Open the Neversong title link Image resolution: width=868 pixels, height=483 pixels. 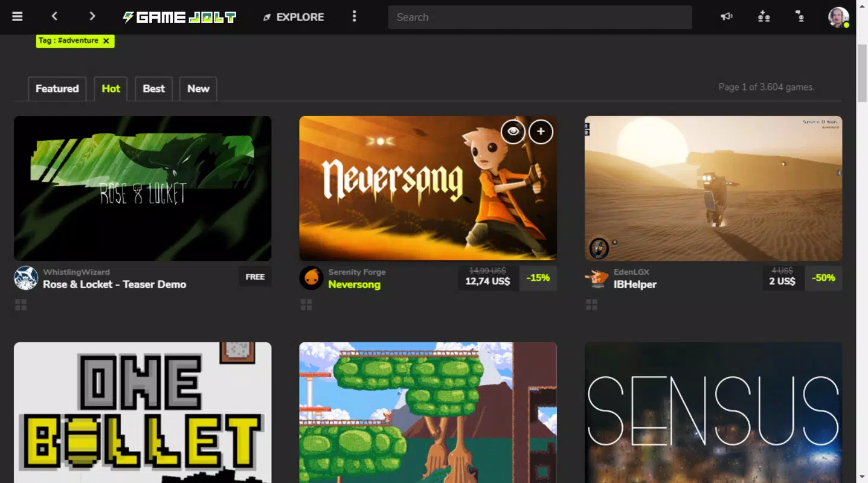point(355,284)
